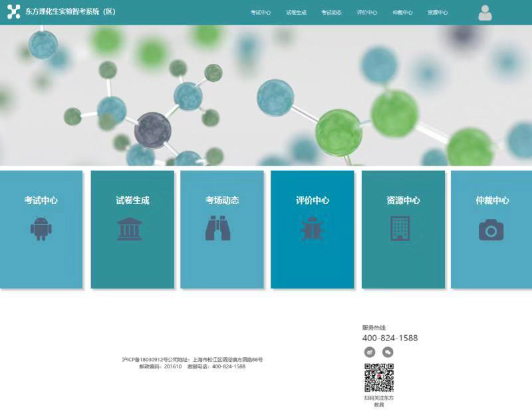
Task: Click the camera icon under 仲裁中心
Action: click(491, 229)
